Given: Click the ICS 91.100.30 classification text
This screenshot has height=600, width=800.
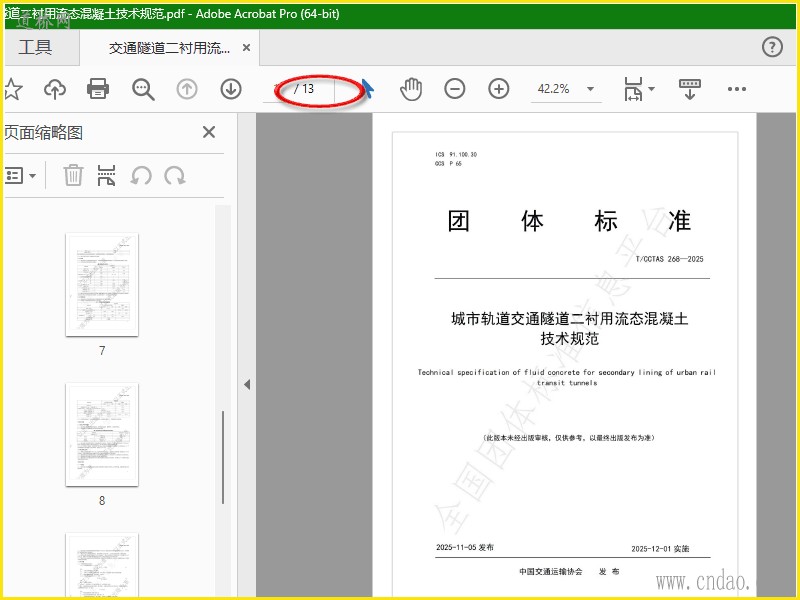Looking at the screenshot, I should click(456, 154).
